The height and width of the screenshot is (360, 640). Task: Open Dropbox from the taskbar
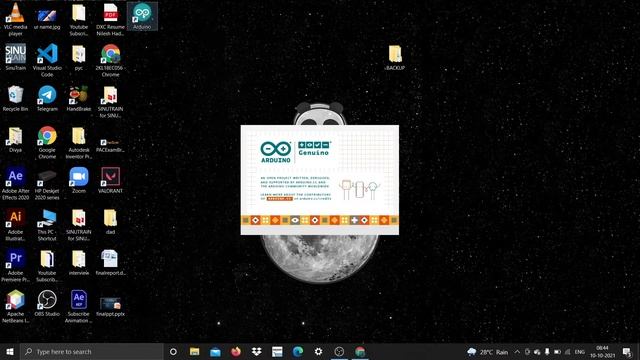256,351
